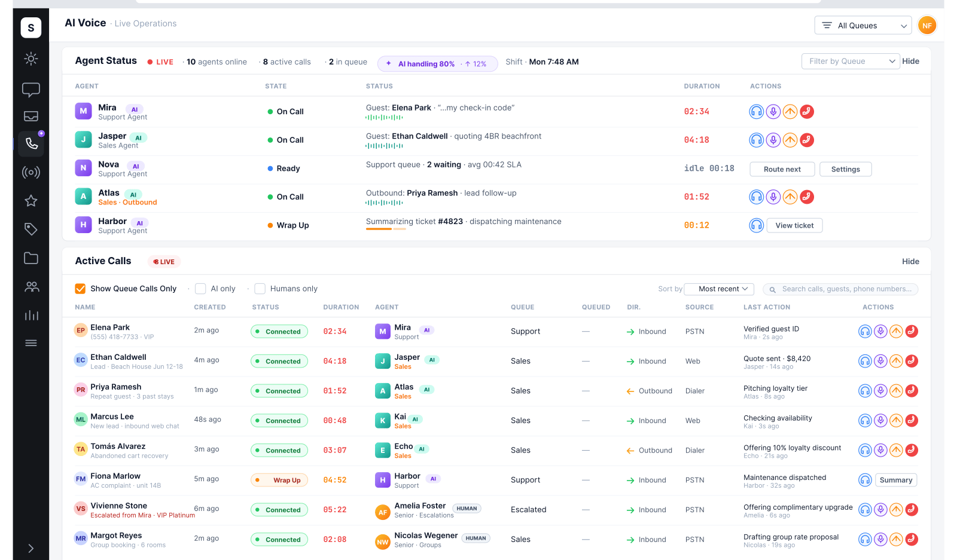The height and width of the screenshot is (560, 957).
Task: Open the phone calls sidebar icon
Action: pyautogui.click(x=31, y=143)
